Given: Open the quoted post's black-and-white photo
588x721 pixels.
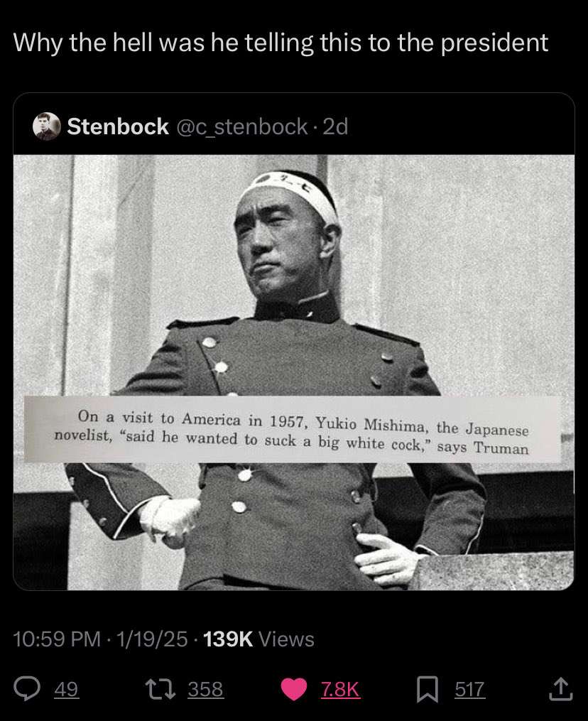Looking at the screenshot, I should click(294, 372).
